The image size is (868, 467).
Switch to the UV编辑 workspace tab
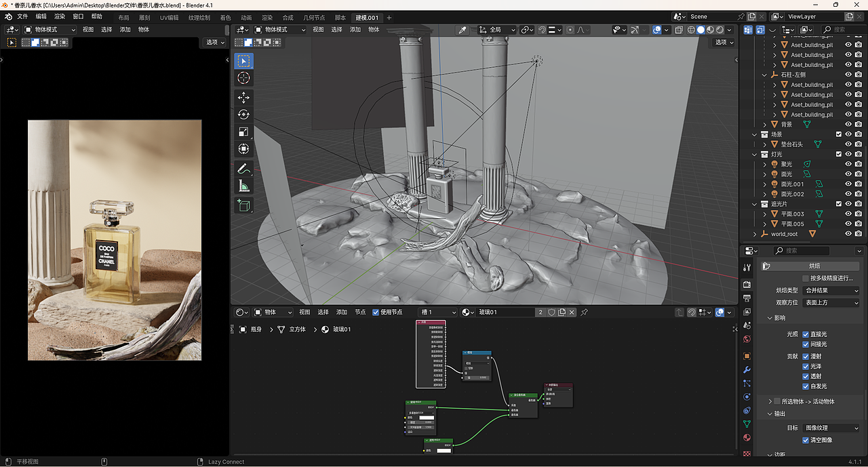tap(170, 18)
